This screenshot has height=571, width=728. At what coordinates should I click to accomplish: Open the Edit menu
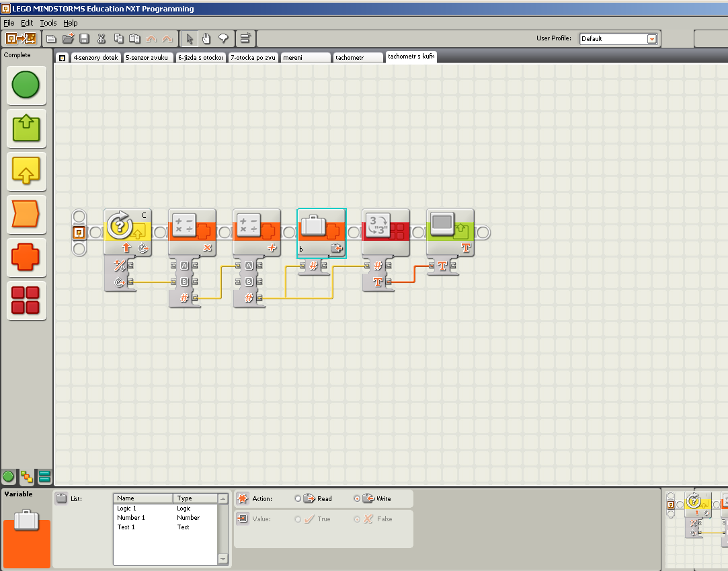[27, 23]
